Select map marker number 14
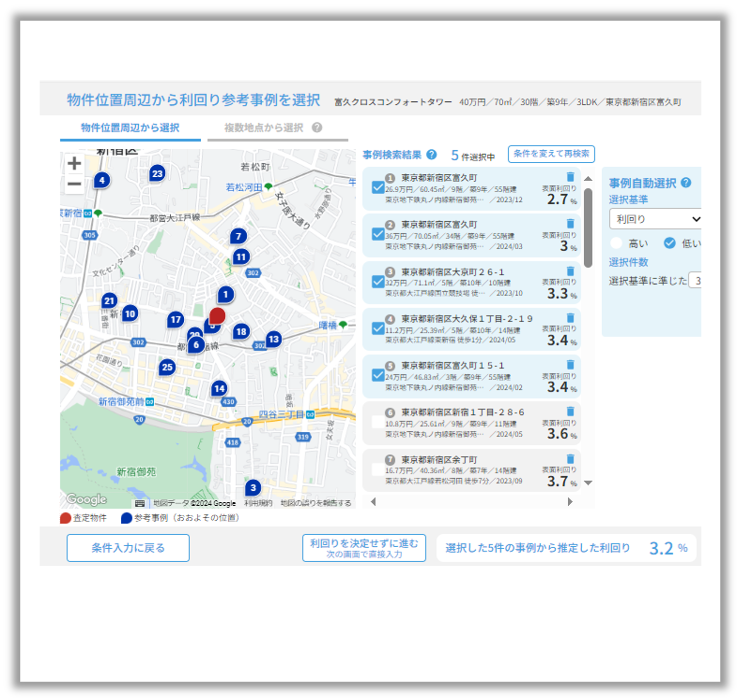The width and height of the screenshot is (739, 700). click(219, 388)
